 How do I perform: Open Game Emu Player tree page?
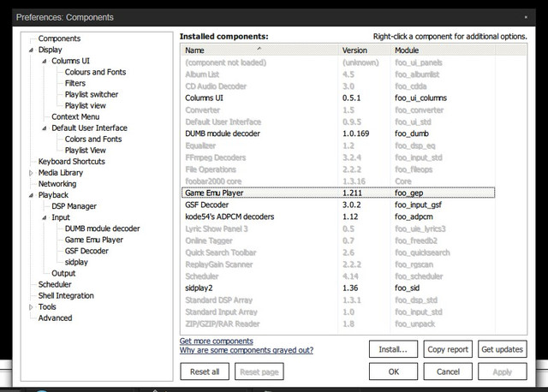tap(94, 240)
